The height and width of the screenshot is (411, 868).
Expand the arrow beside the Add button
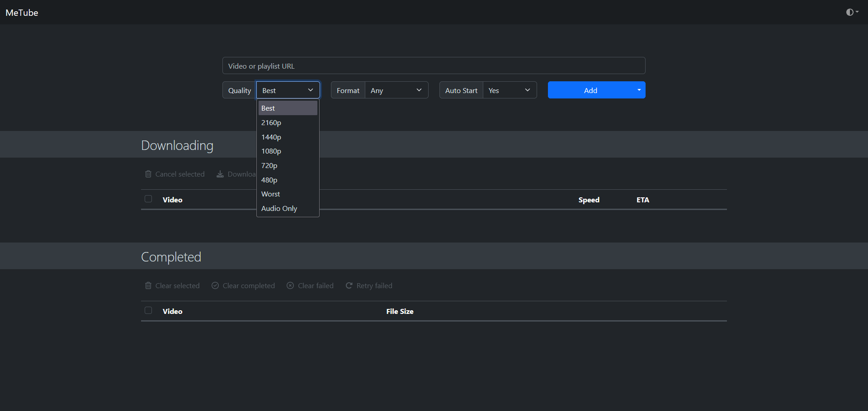(639, 90)
